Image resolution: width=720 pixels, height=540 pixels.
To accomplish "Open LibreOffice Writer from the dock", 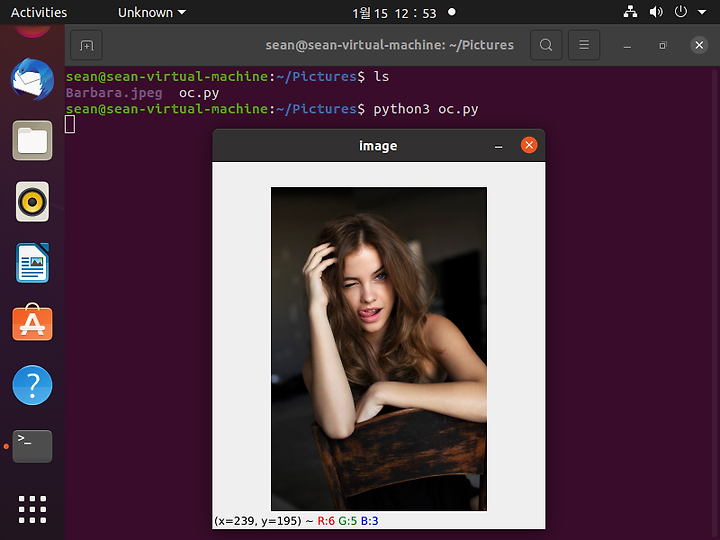I will click(32, 263).
